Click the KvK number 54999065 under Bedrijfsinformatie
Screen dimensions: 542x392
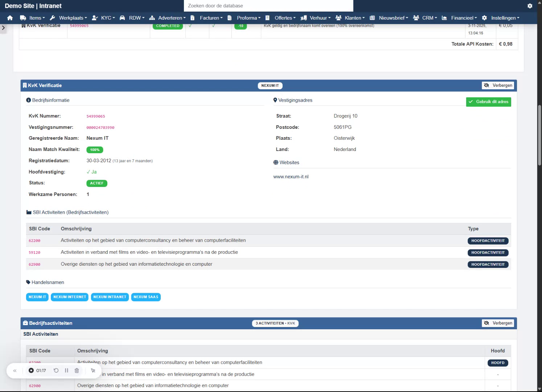point(96,117)
